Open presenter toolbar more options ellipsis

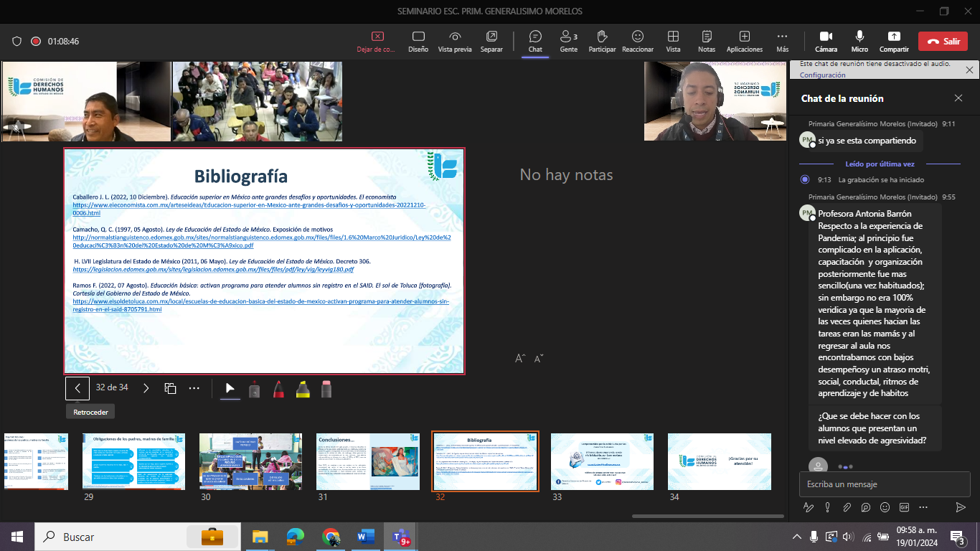tap(194, 388)
